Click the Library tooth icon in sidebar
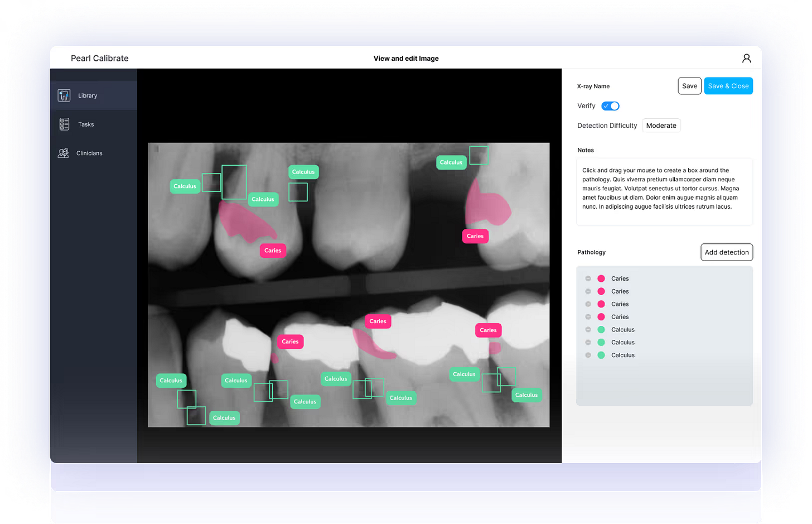Screen dimensions: 812x524 point(64,95)
